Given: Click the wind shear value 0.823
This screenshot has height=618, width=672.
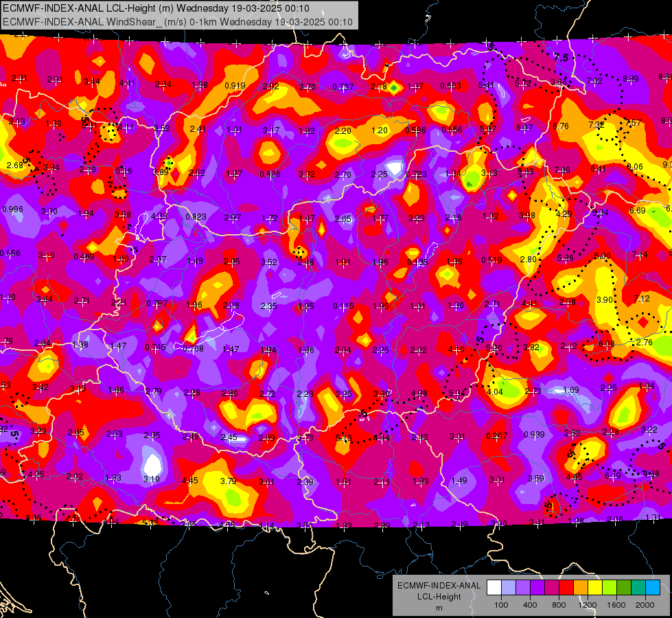Looking at the screenshot, I should coord(196,217).
